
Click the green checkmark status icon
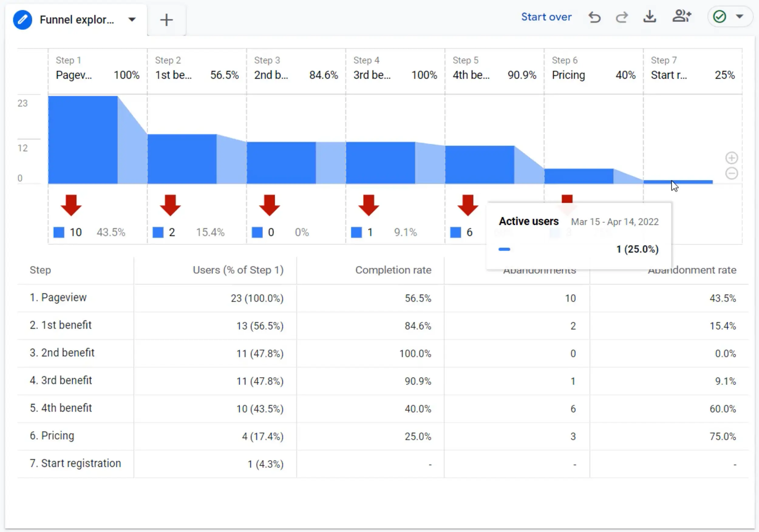pyautogui.click(x=720, y=16)
